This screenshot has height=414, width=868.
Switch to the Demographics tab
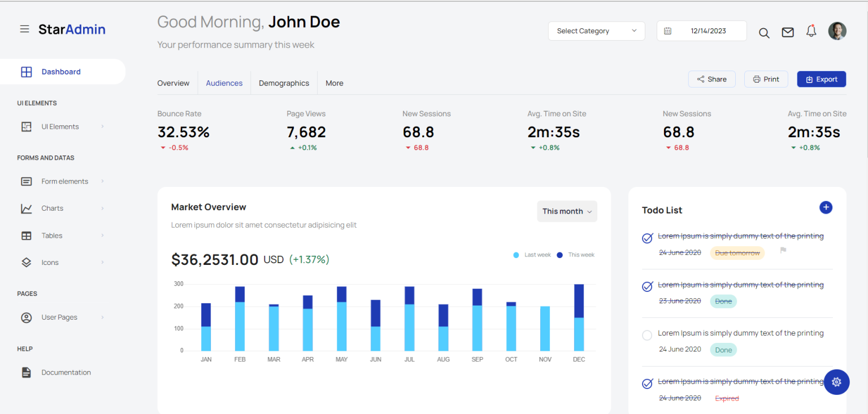284,83
